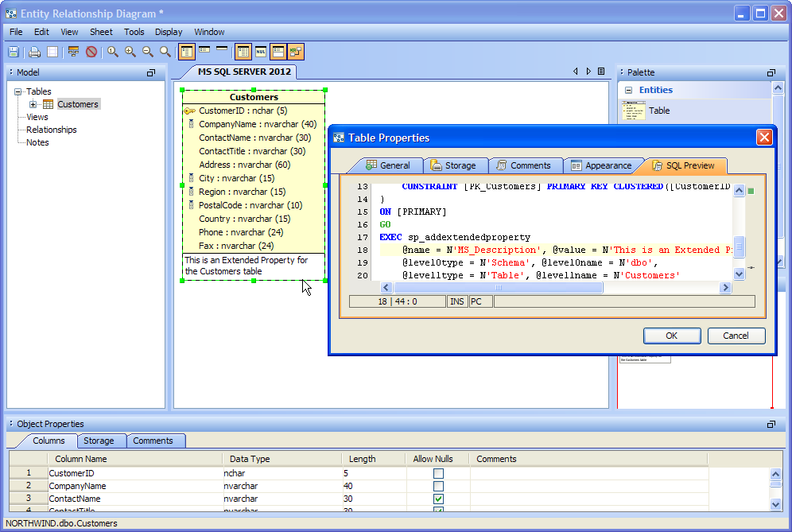Toggle the NUL nullability display icon
The height and width of the screenshot is (532, 792).
coord(260,52)
